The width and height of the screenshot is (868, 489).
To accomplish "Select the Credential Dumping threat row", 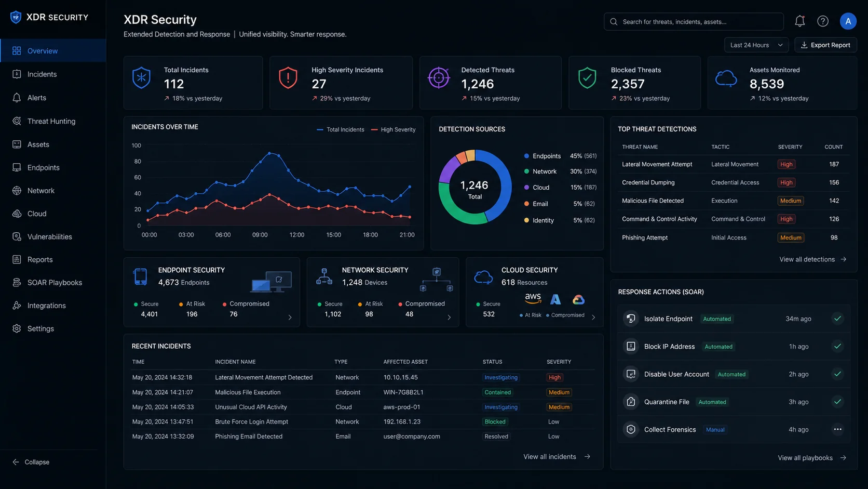I will [x=733, y=182].
